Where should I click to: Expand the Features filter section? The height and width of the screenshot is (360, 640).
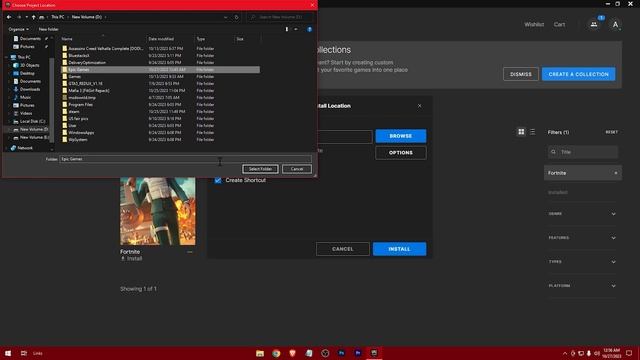[582, 238]
